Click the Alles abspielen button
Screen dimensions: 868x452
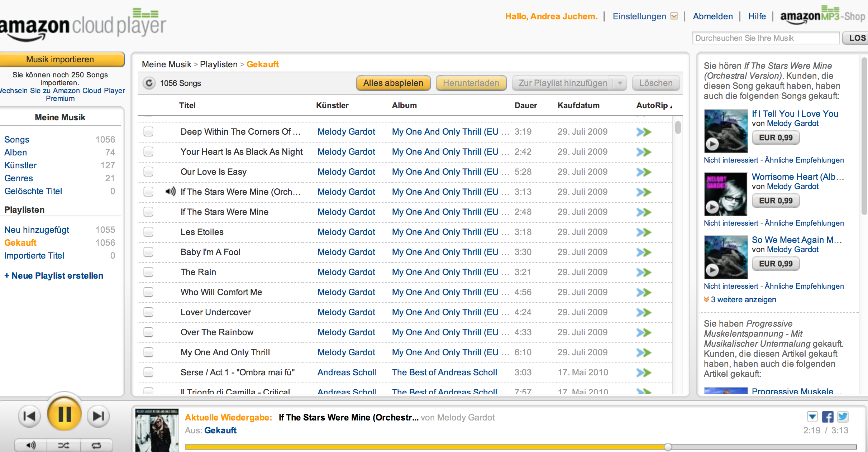point(393,83)
